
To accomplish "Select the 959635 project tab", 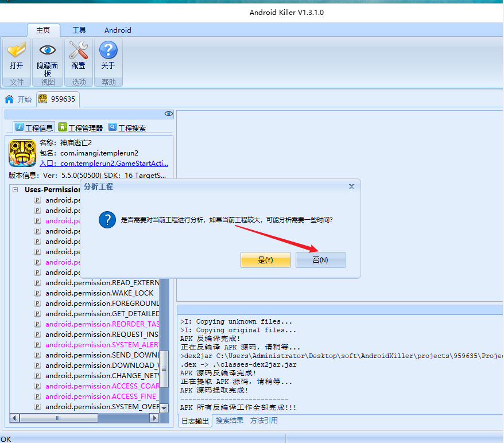I will point(57,99).
